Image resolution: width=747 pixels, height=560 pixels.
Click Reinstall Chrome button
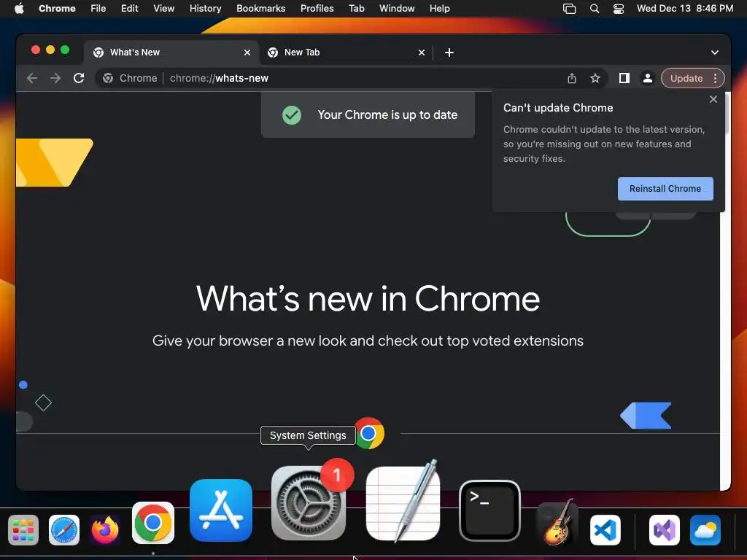[665, 189]
